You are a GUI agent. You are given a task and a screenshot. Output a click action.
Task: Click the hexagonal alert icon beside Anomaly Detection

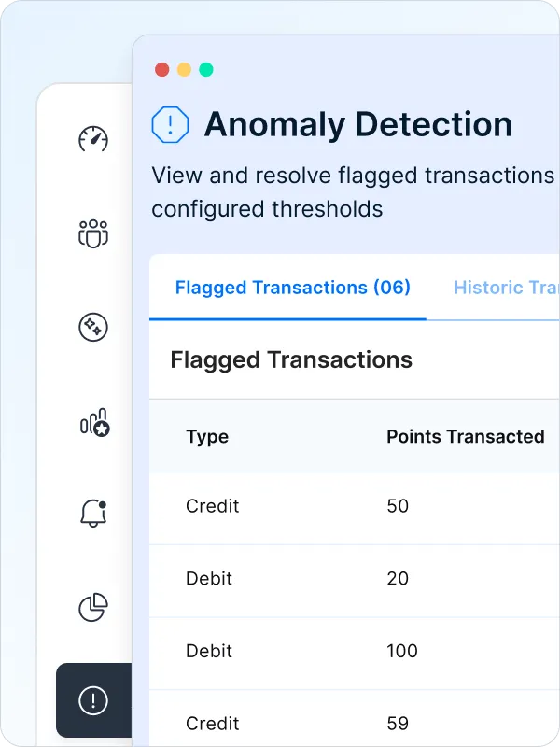171,124
